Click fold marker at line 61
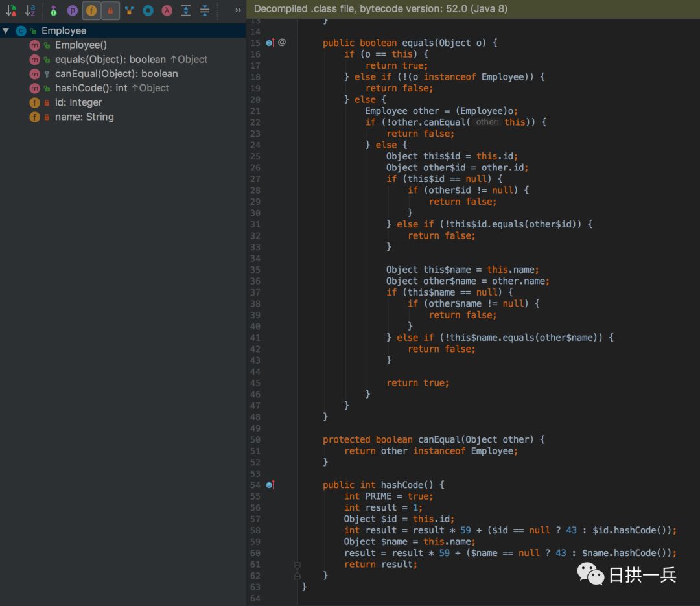 tap(297, 565)
